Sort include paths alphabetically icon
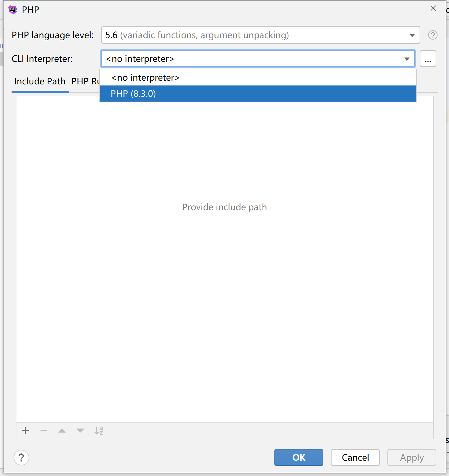Image resolution: width=449 pixels, height=476 pixels. pos(99,431)
